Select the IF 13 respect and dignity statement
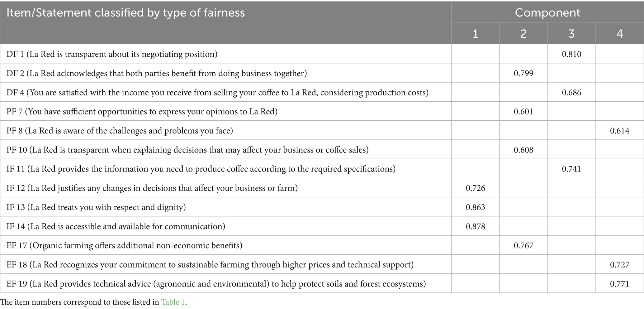The height and width of the screenshot is (309, 644). (96, 207)
